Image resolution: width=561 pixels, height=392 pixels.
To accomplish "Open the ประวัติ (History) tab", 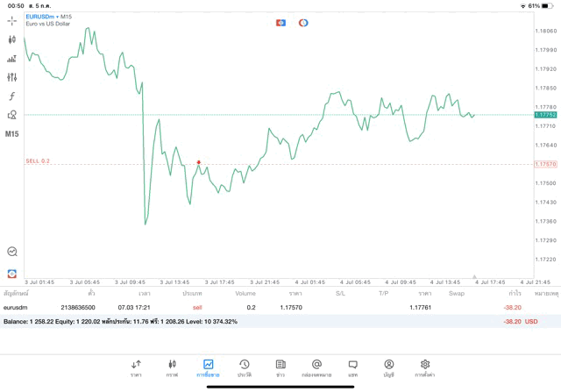I will point(245,368).
